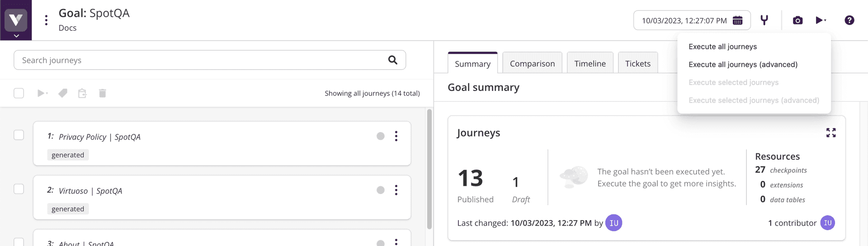Expand the chevron below the Virtuoso logo

point(16,36)
